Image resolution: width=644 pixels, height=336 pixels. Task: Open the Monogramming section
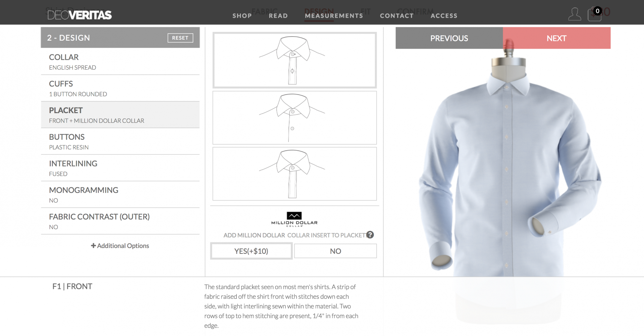pyautogui.click(x=120, y=195)
